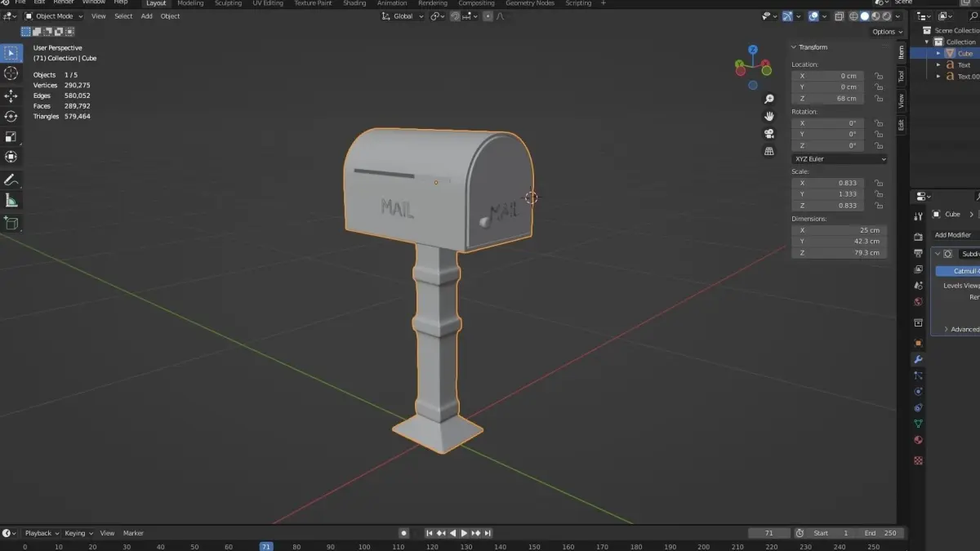Toggle camera view icon in viewport
Screen dimensions: 980x551
coord(768,134)
